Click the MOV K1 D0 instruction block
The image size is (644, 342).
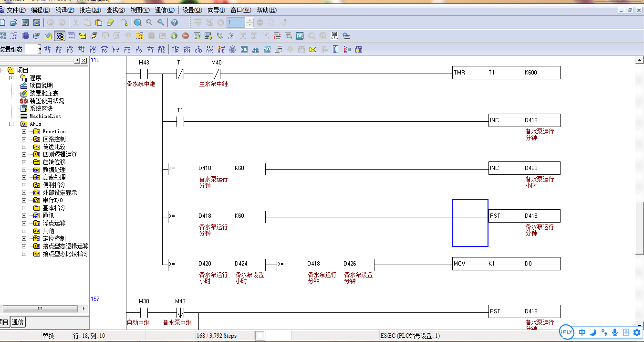(506, 264)
